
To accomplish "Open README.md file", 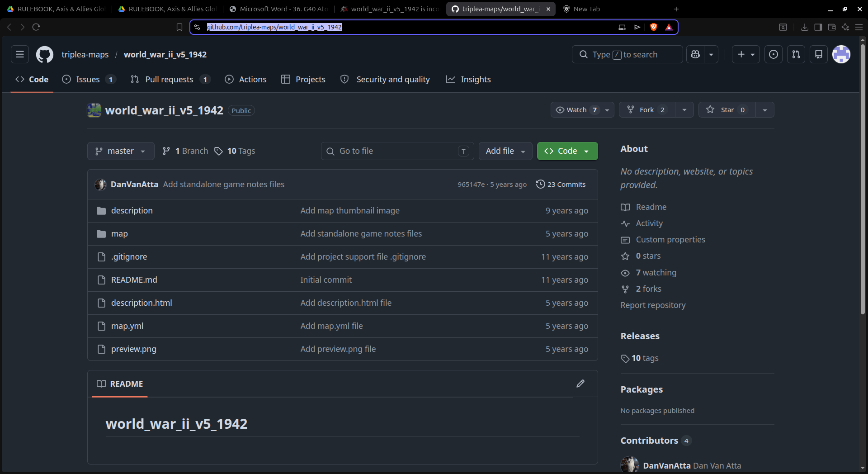I will (x=134, y=280).
